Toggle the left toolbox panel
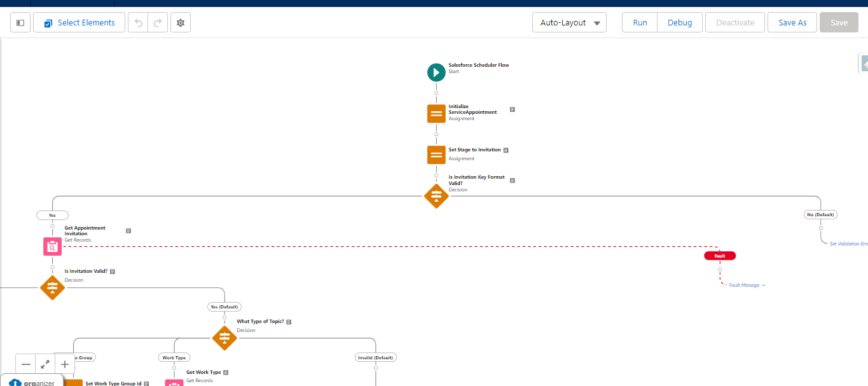The height and width of the screenshot is (386, 868). pos(20,23)
